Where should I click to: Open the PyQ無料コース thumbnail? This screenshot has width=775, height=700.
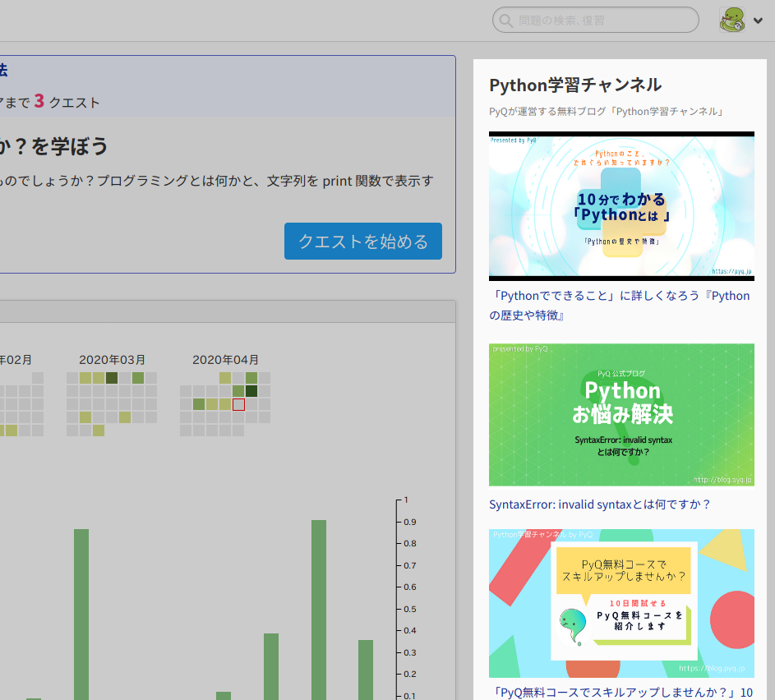[x=621, y=603]
